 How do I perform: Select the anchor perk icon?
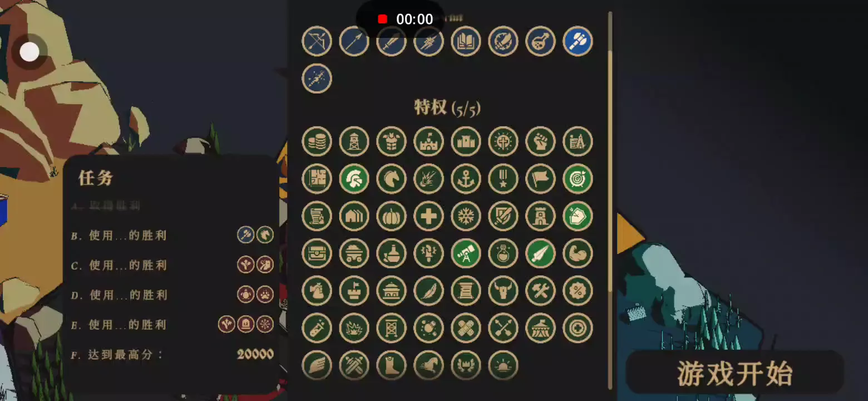click(x=466, y=179)
